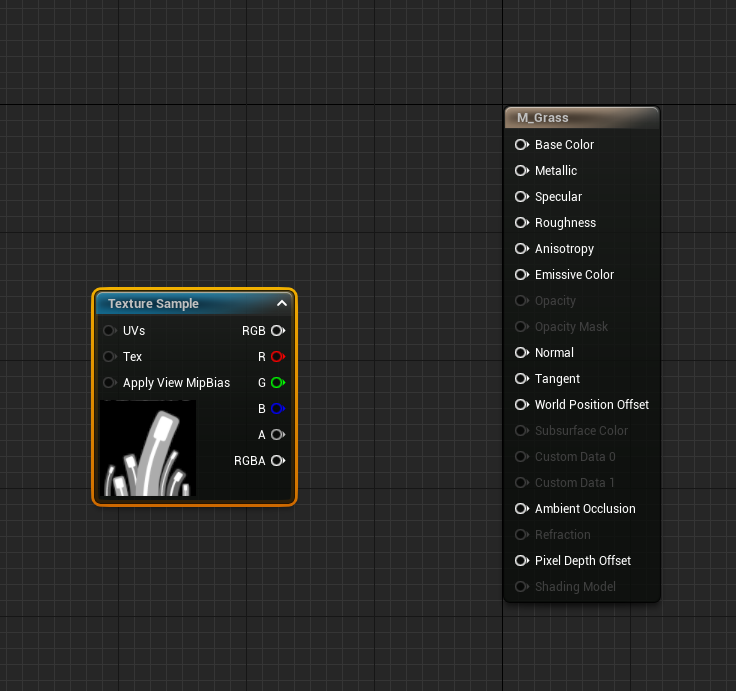Screen dimensions: 736x691
Task: Click the World Position Offset label
Action: tap(592, 405)
